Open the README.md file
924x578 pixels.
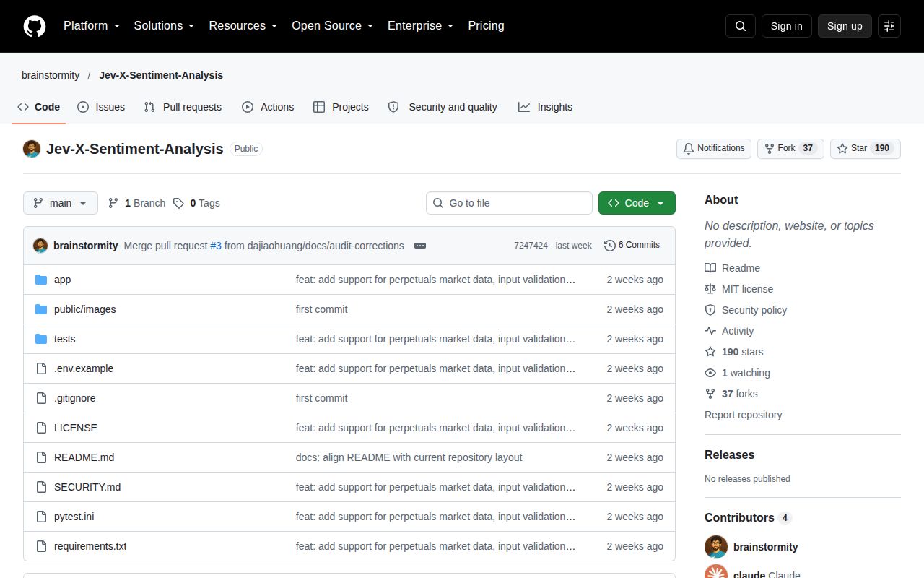coord(84,457)
